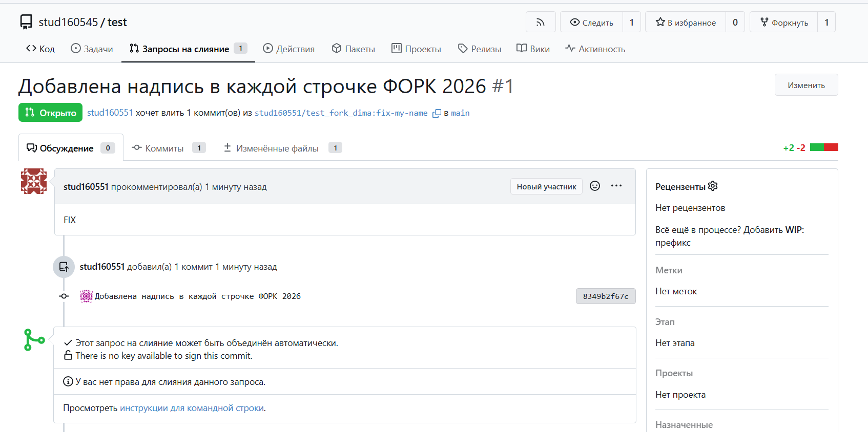Open the comment's three-dots menu

(x=616, y=186)
